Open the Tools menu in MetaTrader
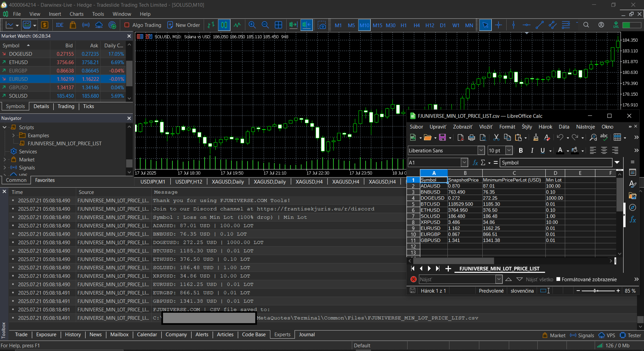Screen dimensions: 644x351 coord(98,14)
